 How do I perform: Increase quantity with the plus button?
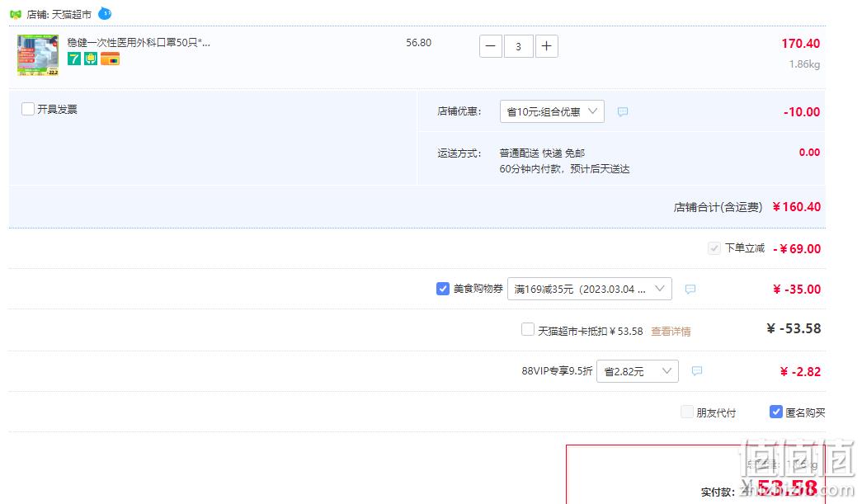546,46
